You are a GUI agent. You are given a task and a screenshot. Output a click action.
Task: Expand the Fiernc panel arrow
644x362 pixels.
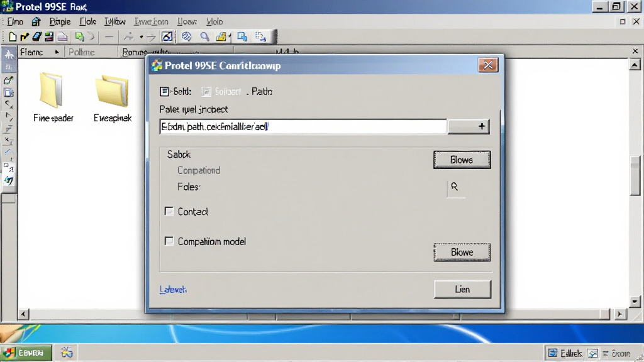click(x=57, y=52)
